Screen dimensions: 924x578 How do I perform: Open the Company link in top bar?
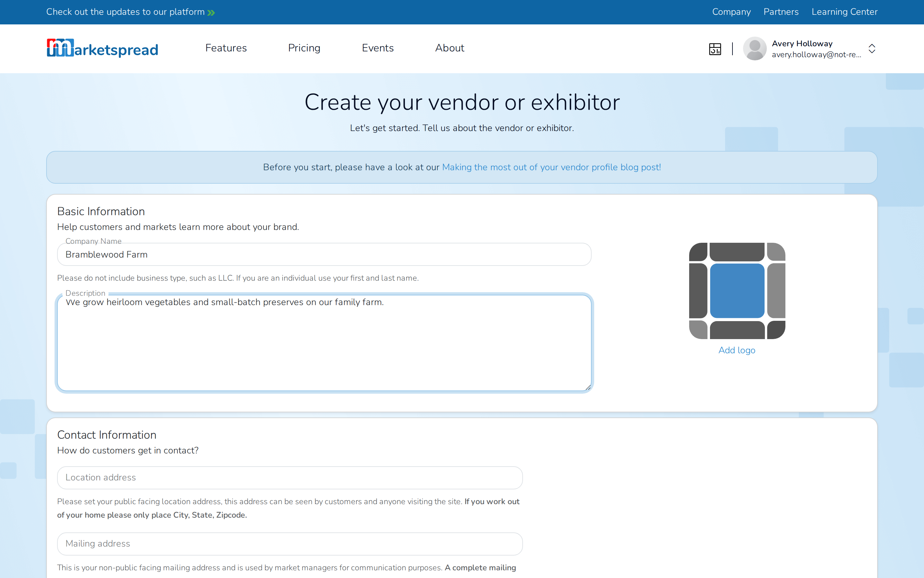click(731, 12)
